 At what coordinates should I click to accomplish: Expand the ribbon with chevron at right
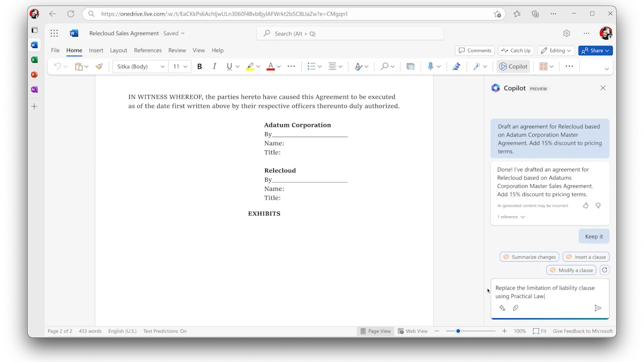click(607, 69)
